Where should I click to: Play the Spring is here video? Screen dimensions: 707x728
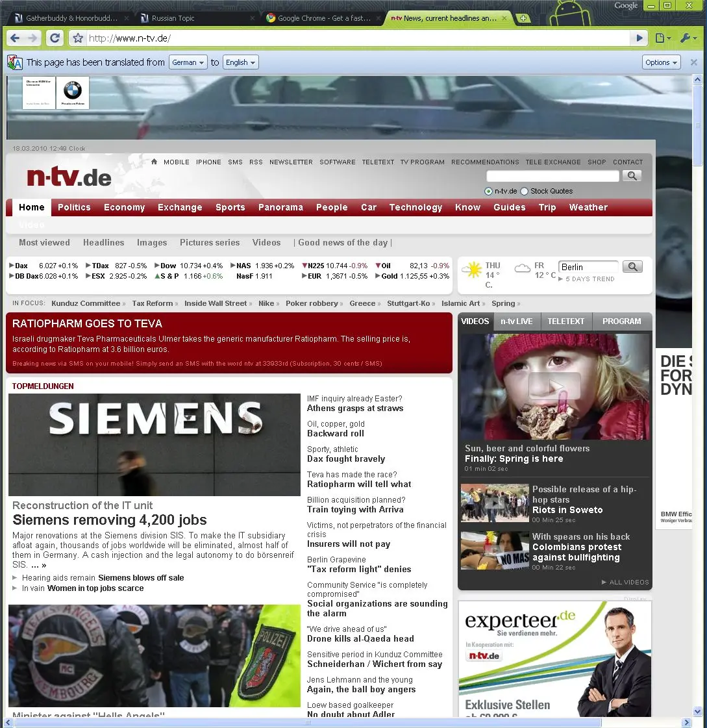click(554, 386)
